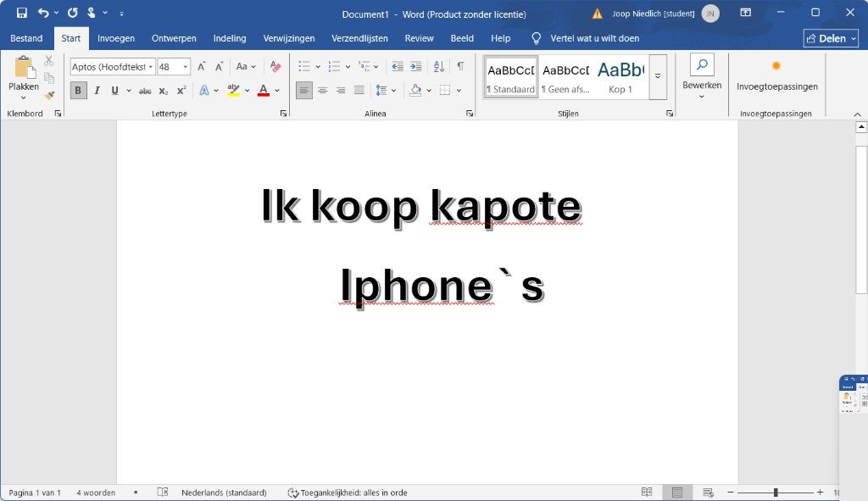Apply subscript formatting
Viewport: 868px width, 501px height.
[164, 91]
